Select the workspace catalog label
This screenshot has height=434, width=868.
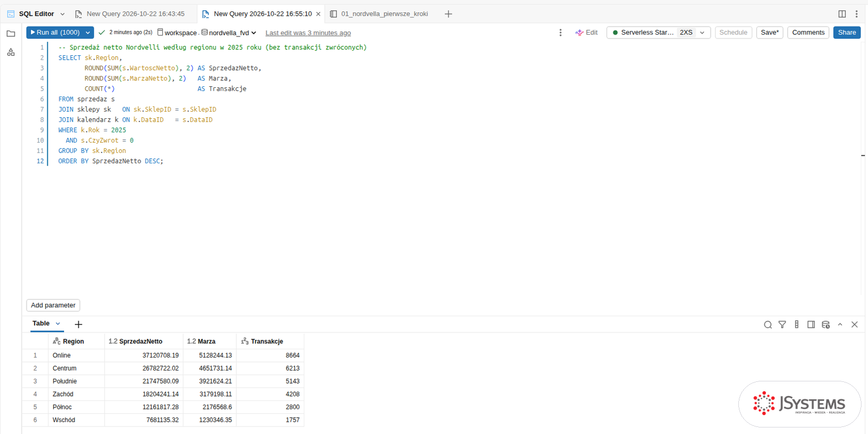tap(177, 33)
